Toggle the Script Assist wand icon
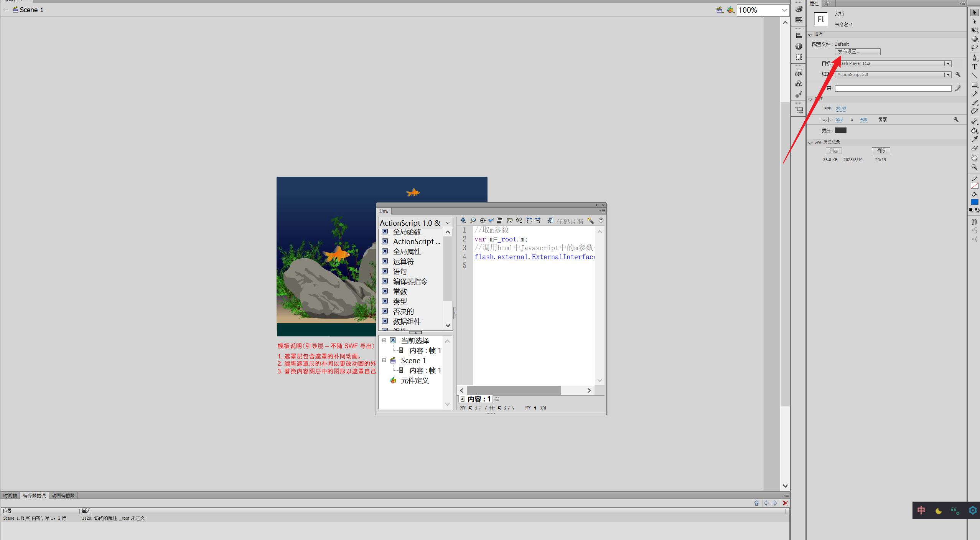The width and height of the screenshot is (980, 540). click(591, 221)
